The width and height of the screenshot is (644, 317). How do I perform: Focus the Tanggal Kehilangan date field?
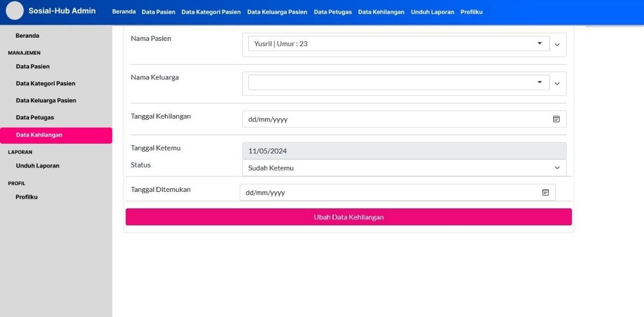[x=393, y=119]
